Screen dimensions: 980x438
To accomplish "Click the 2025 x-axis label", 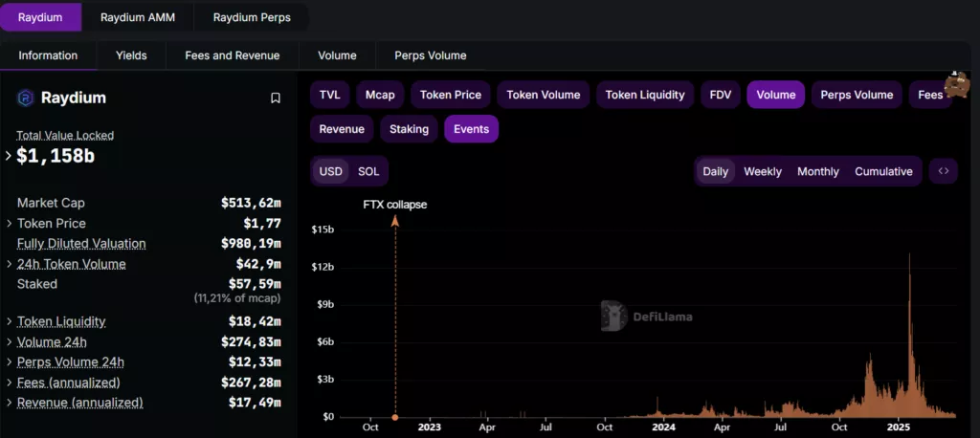I will pyautogui.click(x=898, y=428).
